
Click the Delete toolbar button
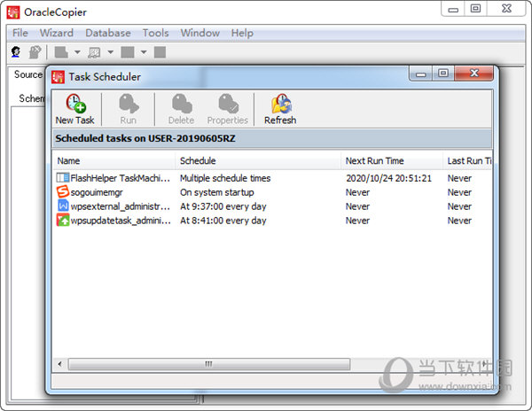(182, 109)
